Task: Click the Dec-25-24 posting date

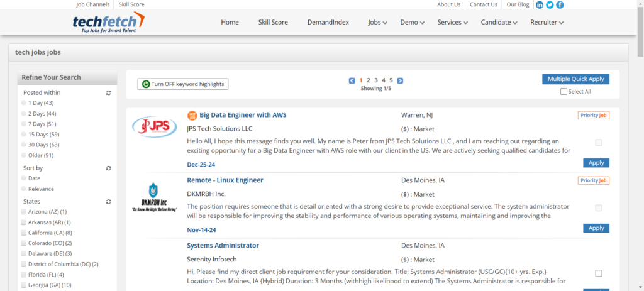Action: tap(201, 165)
